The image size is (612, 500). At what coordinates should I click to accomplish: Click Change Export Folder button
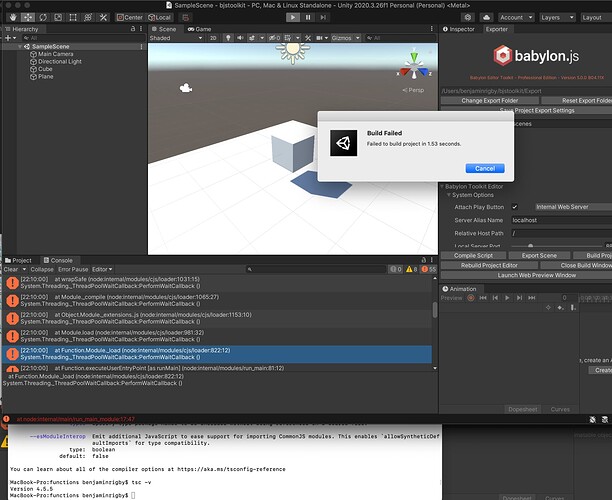click(x=489, y=101)
